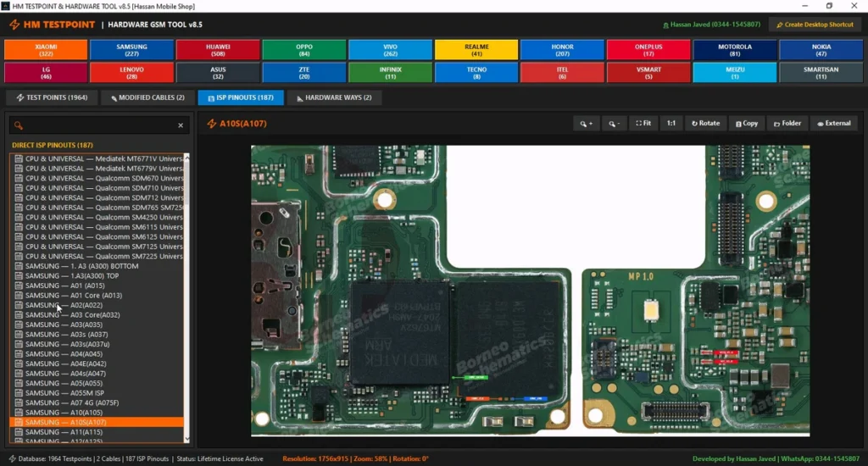
Task: Select the SMARTISAN (11) brand
Action: 821,73
